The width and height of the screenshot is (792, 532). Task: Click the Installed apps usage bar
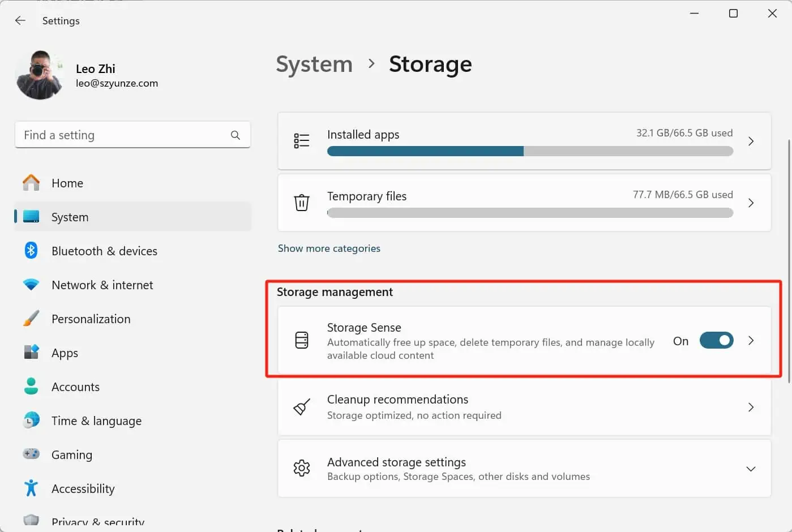(x=530, y=151)
